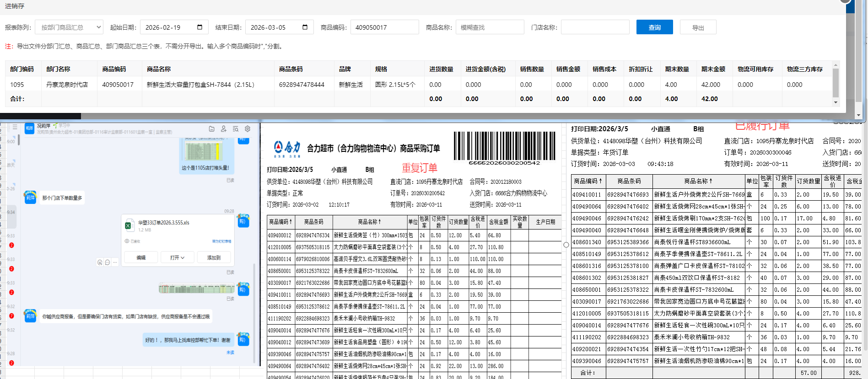The image size is (868, 379).
Task: Open end date calendar picker icon
Action: 305,27
